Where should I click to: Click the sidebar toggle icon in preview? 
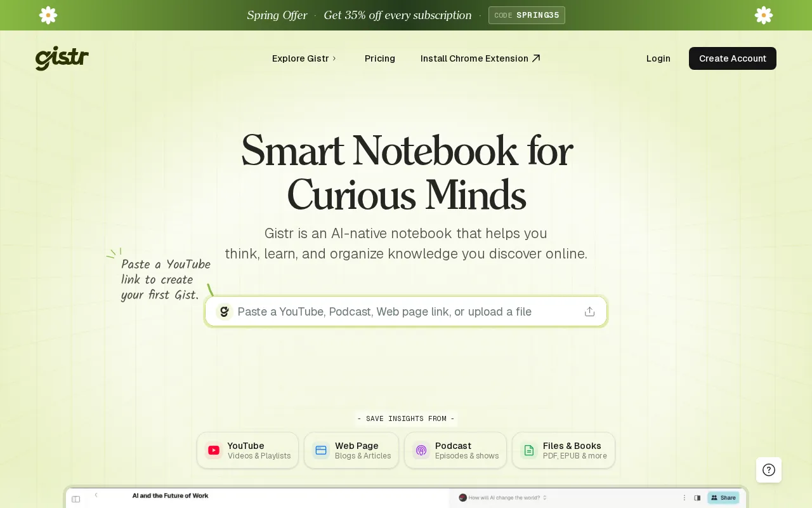coord(76,499)
